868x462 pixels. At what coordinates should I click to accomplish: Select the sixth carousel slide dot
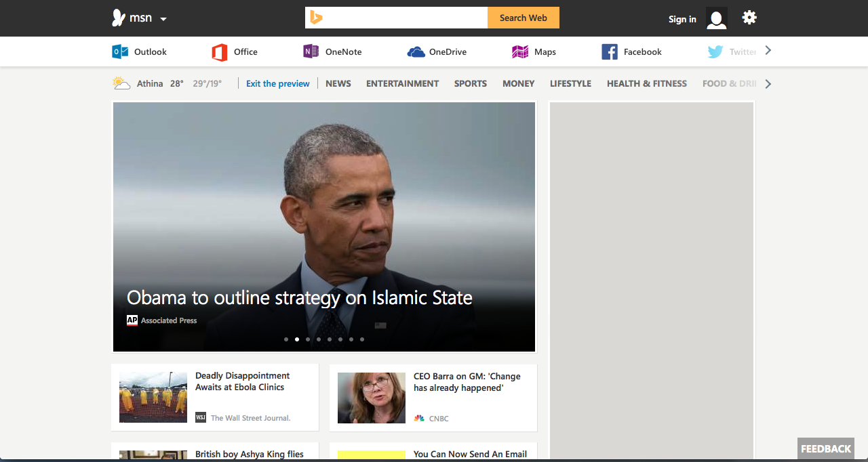340,339
